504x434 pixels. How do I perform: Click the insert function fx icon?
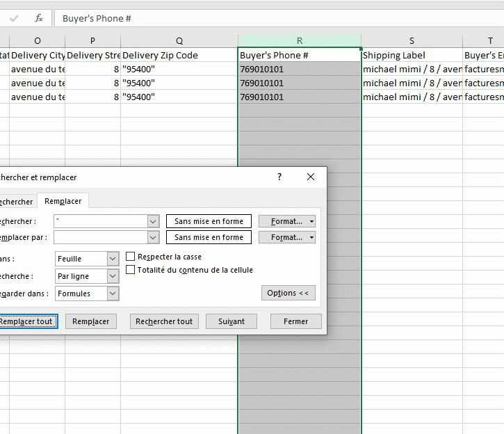(39, 18)
